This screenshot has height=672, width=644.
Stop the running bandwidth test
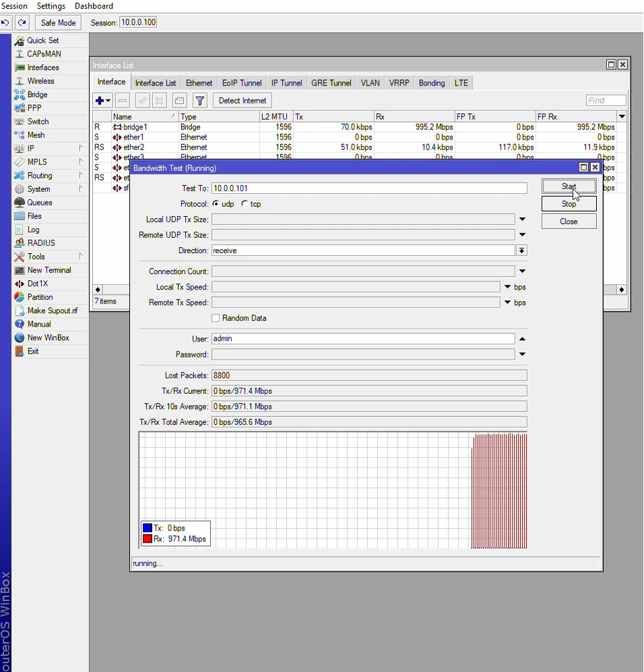click(x=568, y=203)
